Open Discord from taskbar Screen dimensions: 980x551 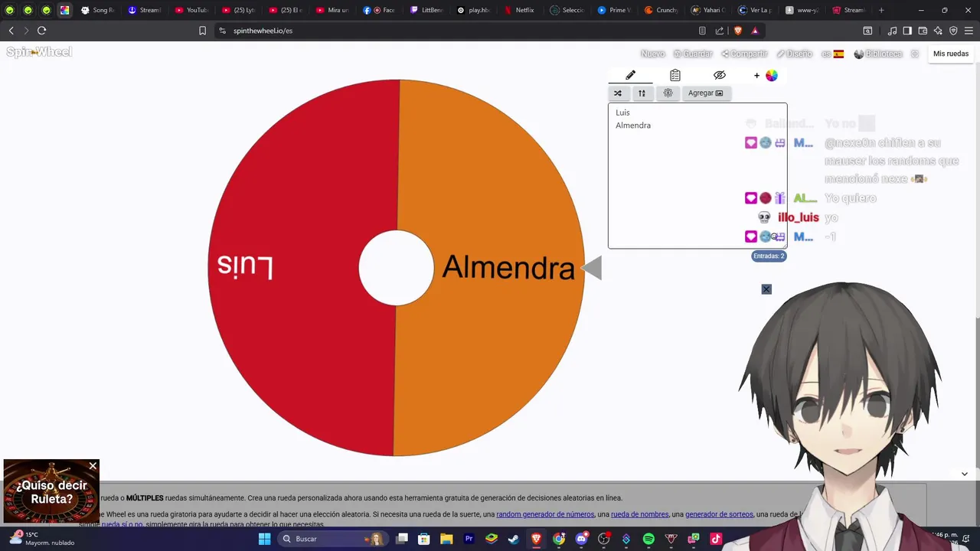coord(581,539)
